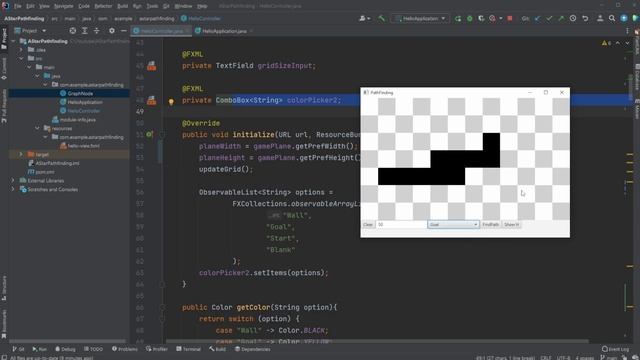Image resolution: width=640 pixels, height=360 pixels.
Task: Click the user profile icon in toolbar
Action: 600,18
